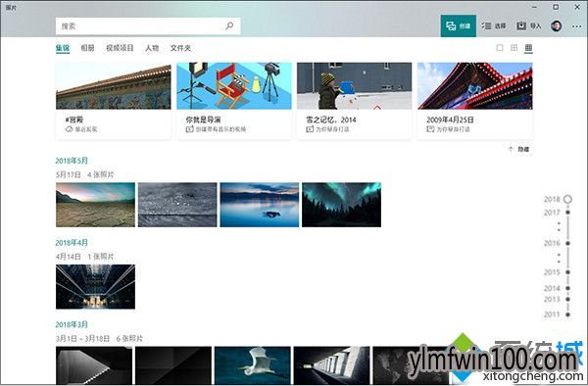
Task: Switch to the 人物 tab
Action: [152, 48]
